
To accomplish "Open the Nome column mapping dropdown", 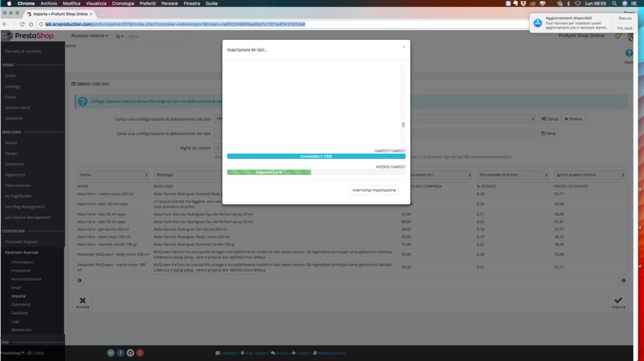I will tap(113, 175).
